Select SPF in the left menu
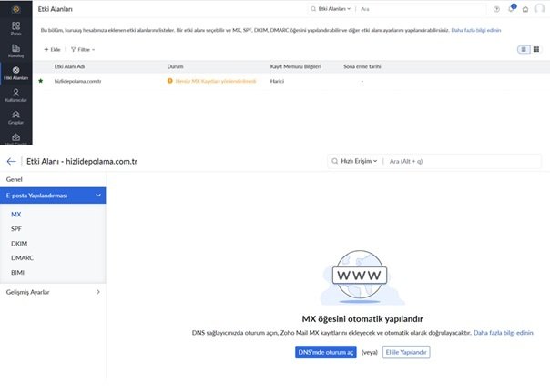This screenshot has width=550, height=392. [16, 228]
